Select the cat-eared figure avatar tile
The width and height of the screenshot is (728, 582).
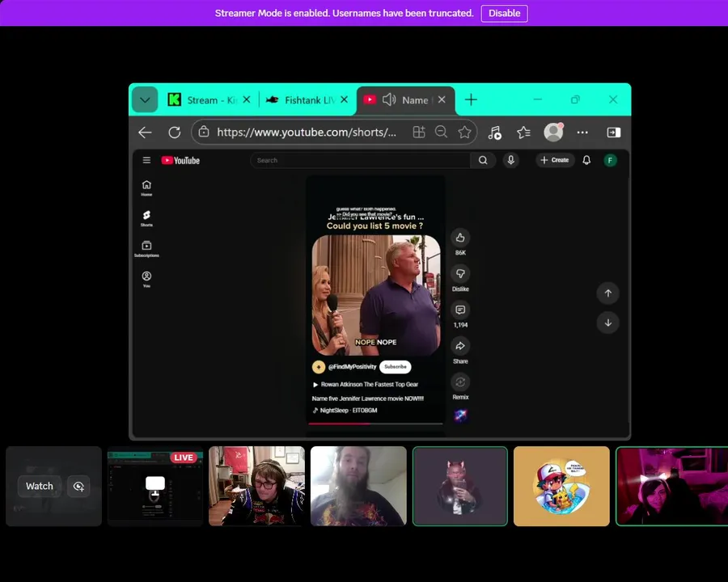click(460, 487)
